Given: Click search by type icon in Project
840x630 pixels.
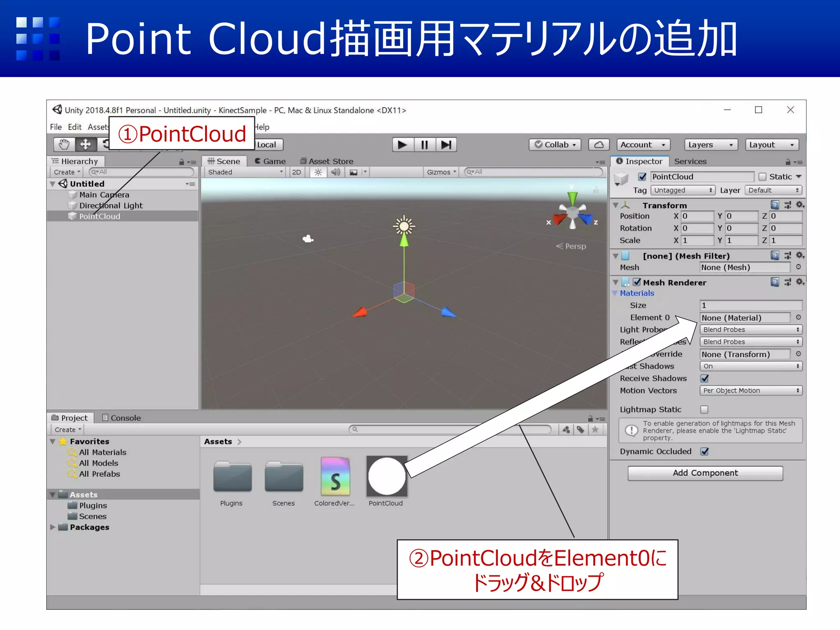Looking at the screenshot, I should 566,429.
